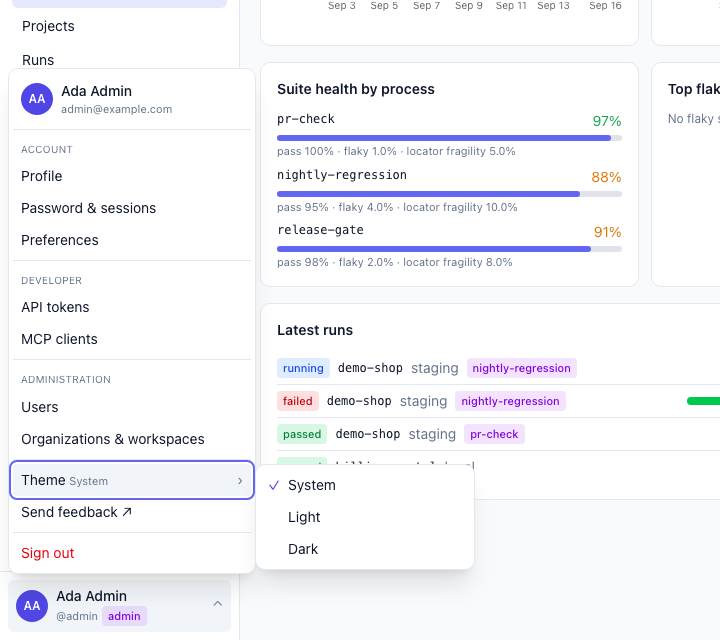Viewport: 720px width, 640px height.
Task: Open pr-check tag on passed run
Action: click(x=494, y=434)
